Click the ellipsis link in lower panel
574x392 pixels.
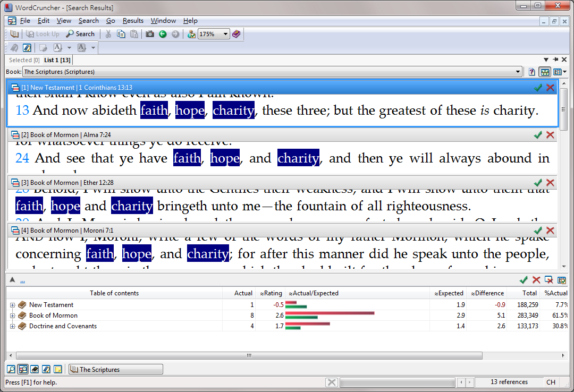23,280
